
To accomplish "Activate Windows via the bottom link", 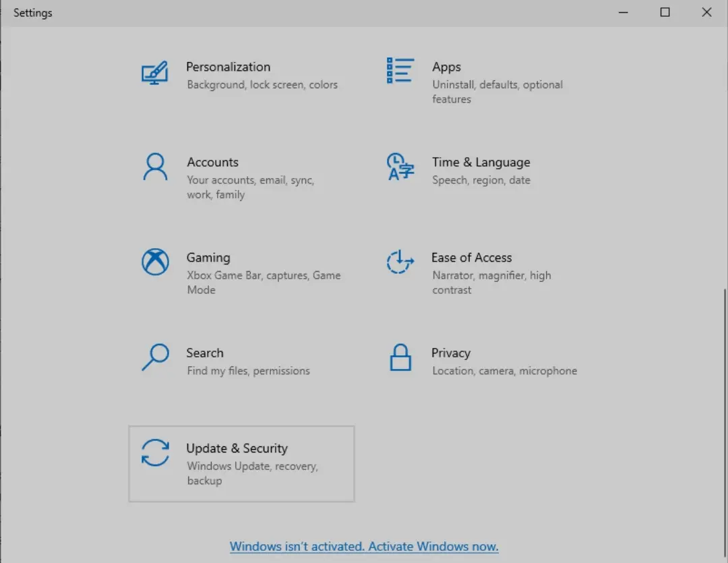I will [x=364, y=546].
